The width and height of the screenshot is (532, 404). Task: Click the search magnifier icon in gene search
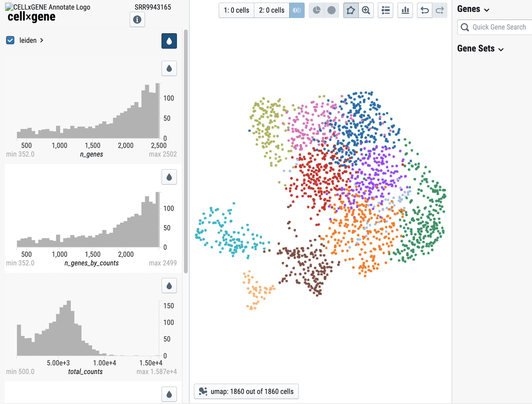[x=465, y=27]
